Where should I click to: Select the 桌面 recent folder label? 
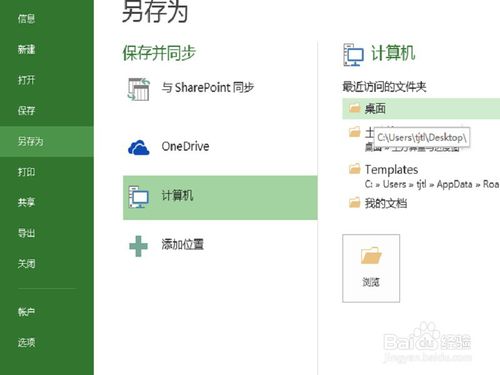coord(375,109)
